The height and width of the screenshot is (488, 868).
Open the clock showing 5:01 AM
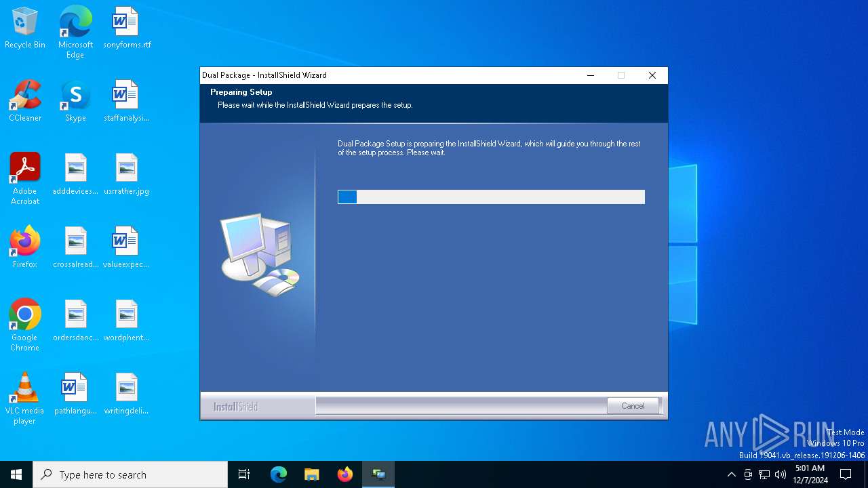(810, 474)
